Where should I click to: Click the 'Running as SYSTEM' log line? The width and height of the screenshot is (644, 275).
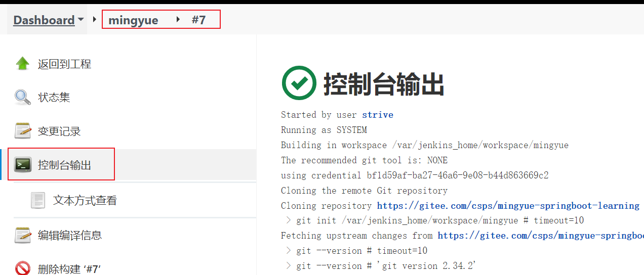pyautogui.click(x=324, y=130)
